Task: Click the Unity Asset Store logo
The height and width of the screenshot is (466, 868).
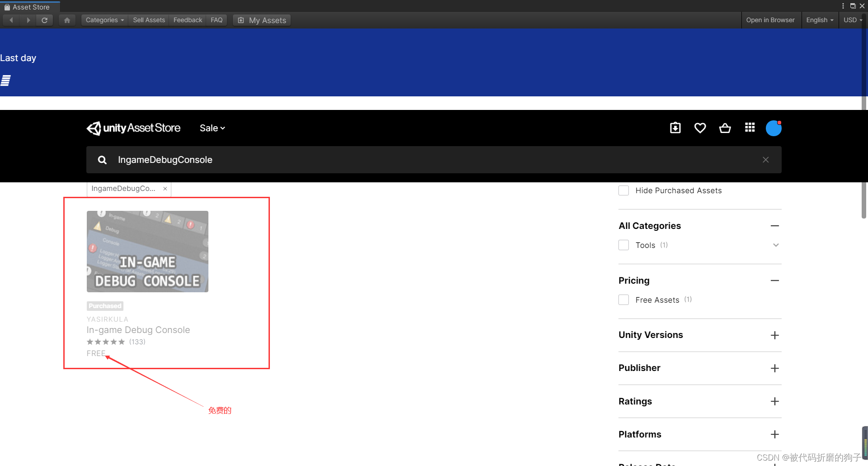Action: (x=133, y=128)
